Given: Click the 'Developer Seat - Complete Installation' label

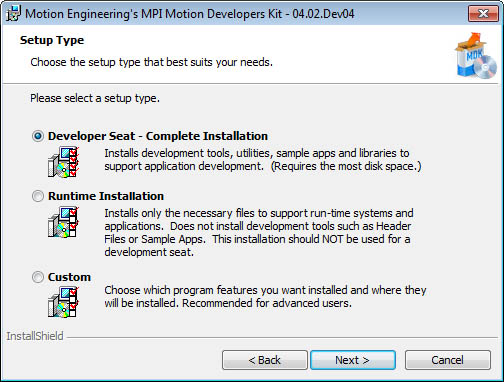Looking at the screenshot, I should tap(158, 136).
